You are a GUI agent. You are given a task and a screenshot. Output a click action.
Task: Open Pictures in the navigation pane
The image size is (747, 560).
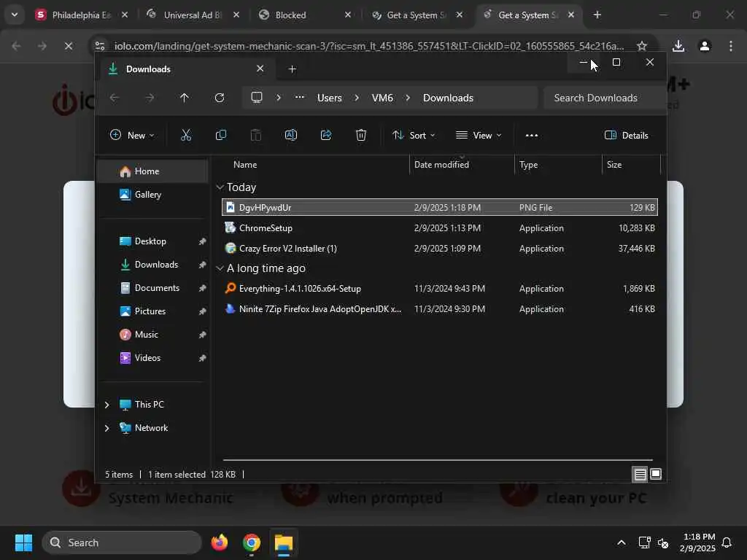pyautogui.click(x=152, y=311)
